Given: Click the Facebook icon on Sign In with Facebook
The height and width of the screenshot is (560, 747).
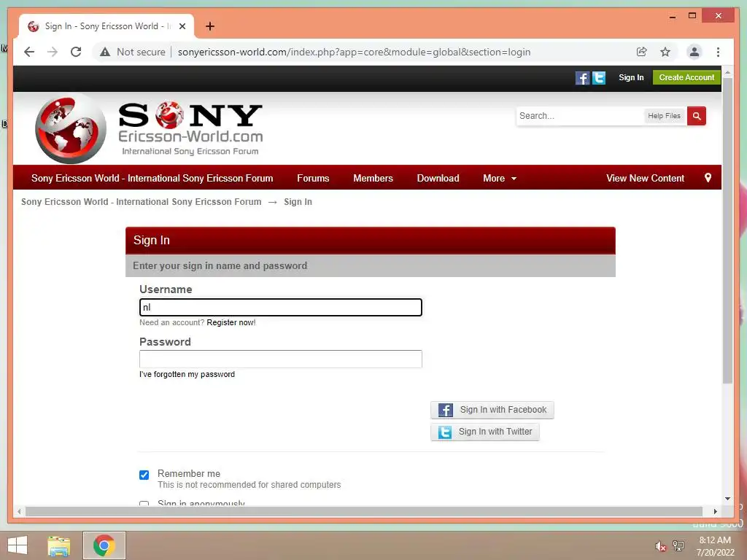Looking at the screenshot, I should point(446,410).
